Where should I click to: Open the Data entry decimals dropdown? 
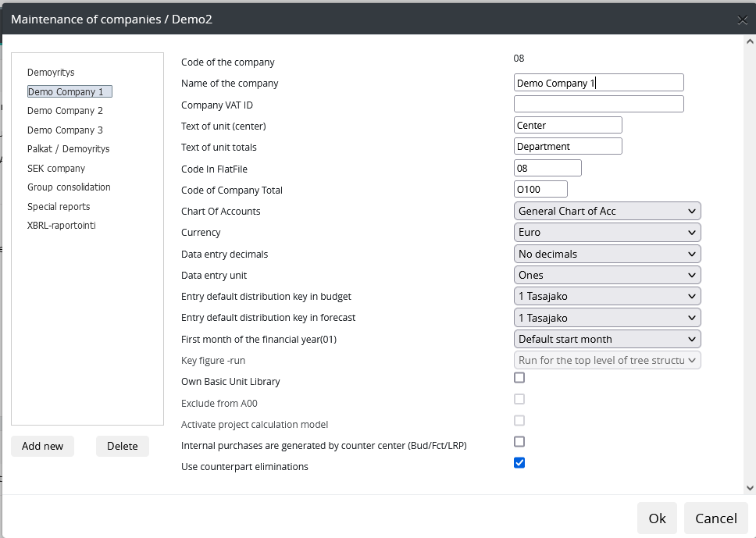[607, 254]
